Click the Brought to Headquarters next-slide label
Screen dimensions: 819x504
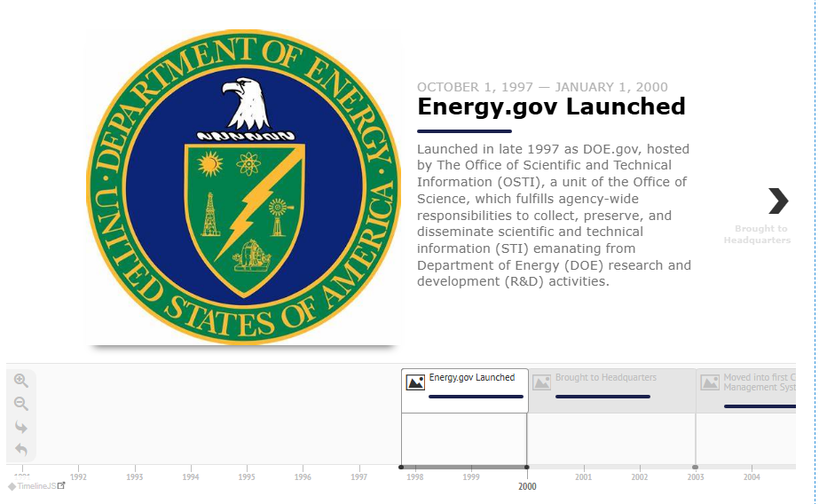[x=758, y=234]
